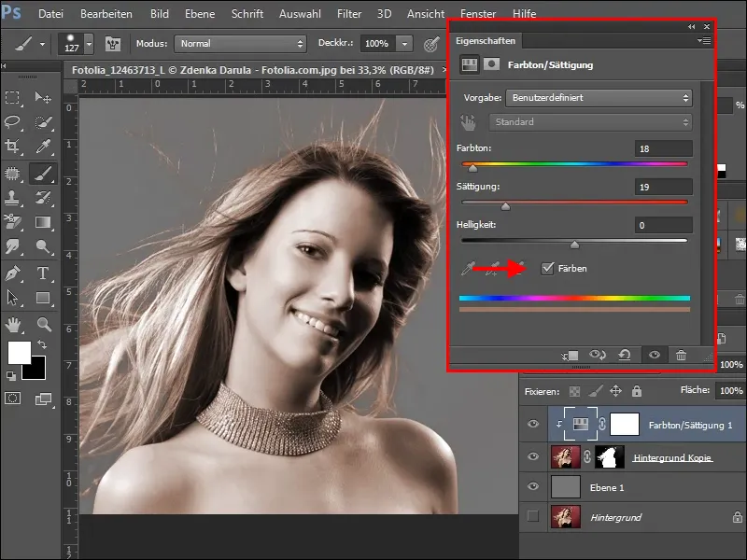
Task: View previous state of adjustment
Action: (598, 355)
